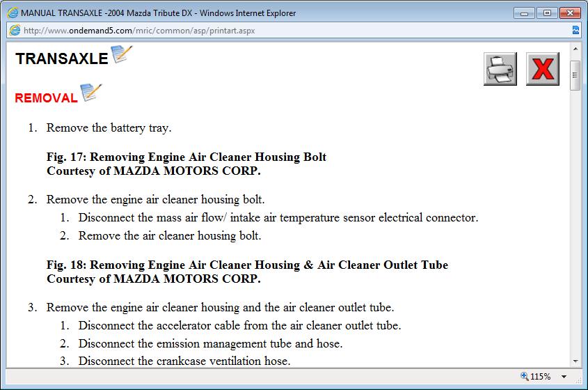Click 'Remove the battery tray.' step
588x390 pixels.
[x=109, y=127]
